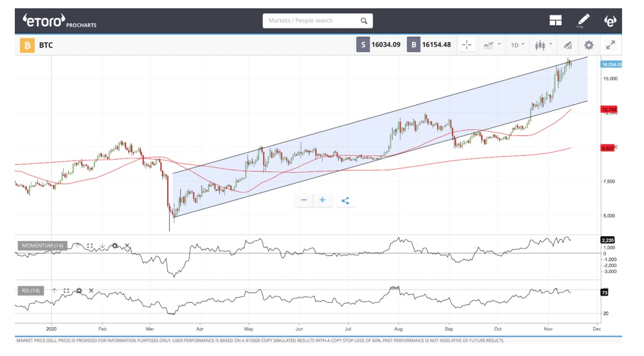
Task: Activate the pencil drawing tool
Action: (x=583, y=21)
